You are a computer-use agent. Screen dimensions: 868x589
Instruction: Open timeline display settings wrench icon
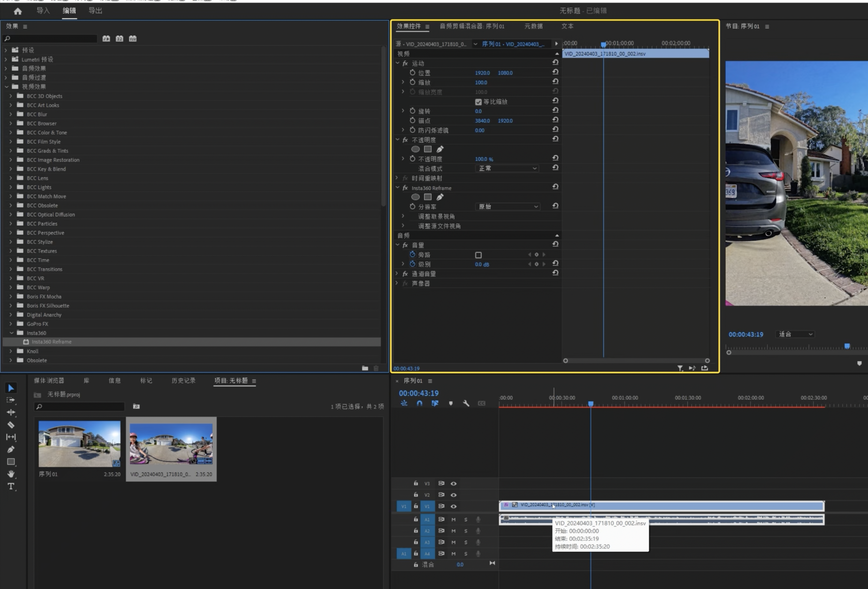pyautogui.click(x=466, y=403)
